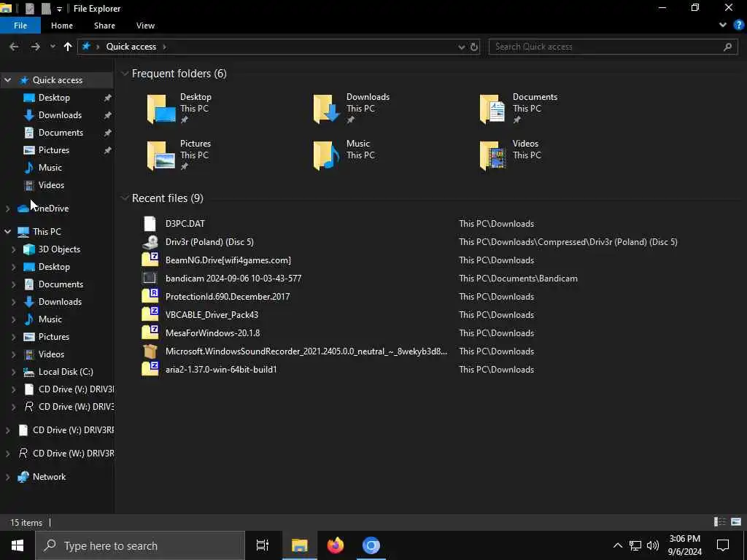
Task: Select the Driv3r (Poland) (Disc 5) disc image icon
Action: tap(150, 242)
